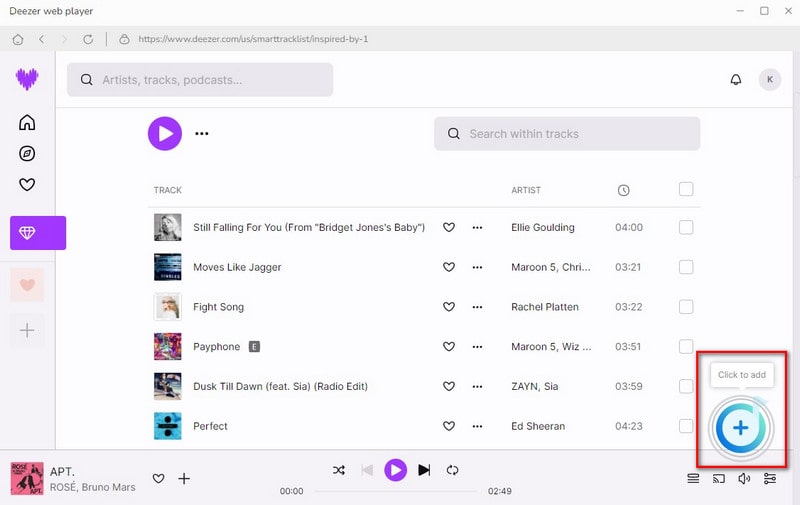Open notifications bell

(736, 80)
